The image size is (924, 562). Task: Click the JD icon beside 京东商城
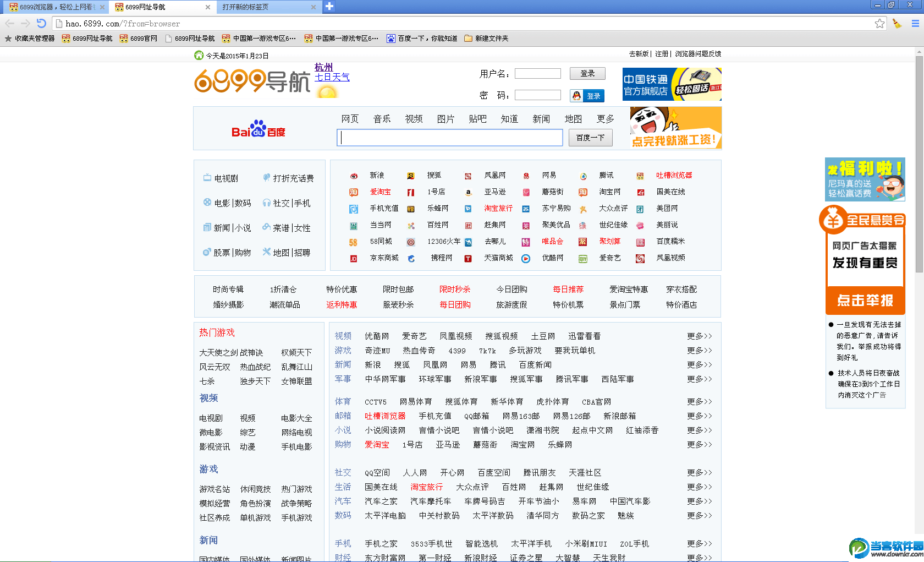point(354,258)
